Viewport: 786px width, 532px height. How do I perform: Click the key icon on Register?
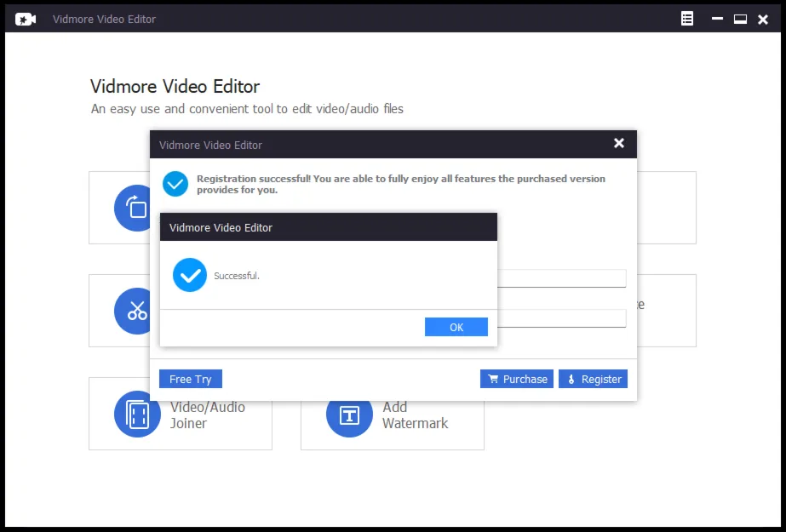[571, 380]
